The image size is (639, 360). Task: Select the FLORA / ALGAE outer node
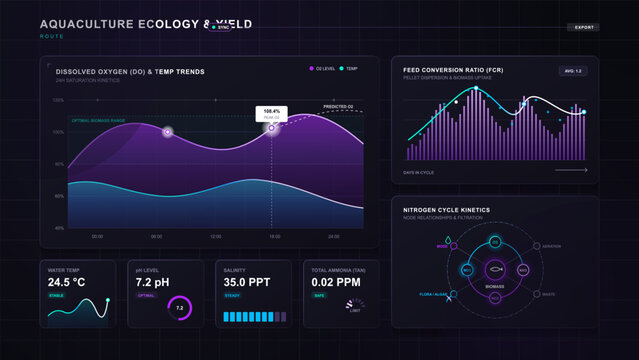pyautogui.click(x=454, y=294)
